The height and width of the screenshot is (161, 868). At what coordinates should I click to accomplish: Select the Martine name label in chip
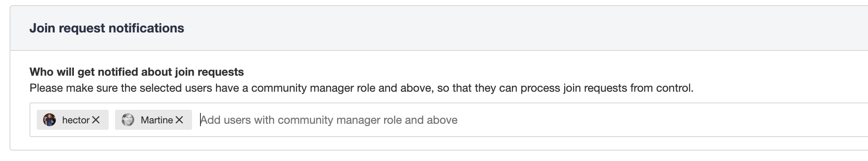[x=157, y=120]
